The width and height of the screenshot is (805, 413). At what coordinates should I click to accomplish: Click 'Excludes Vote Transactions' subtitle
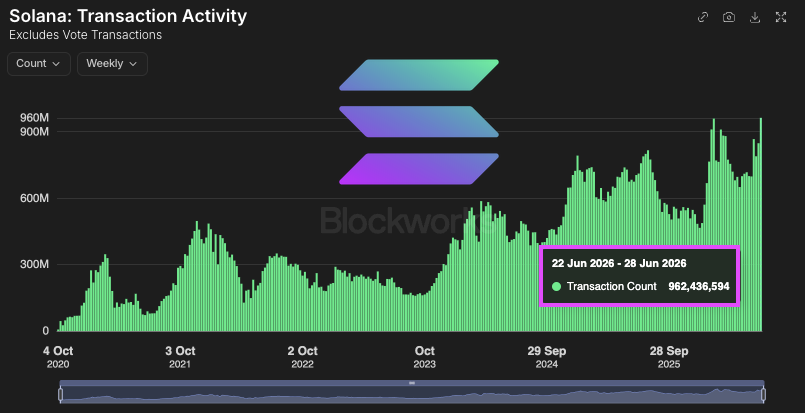85,35
